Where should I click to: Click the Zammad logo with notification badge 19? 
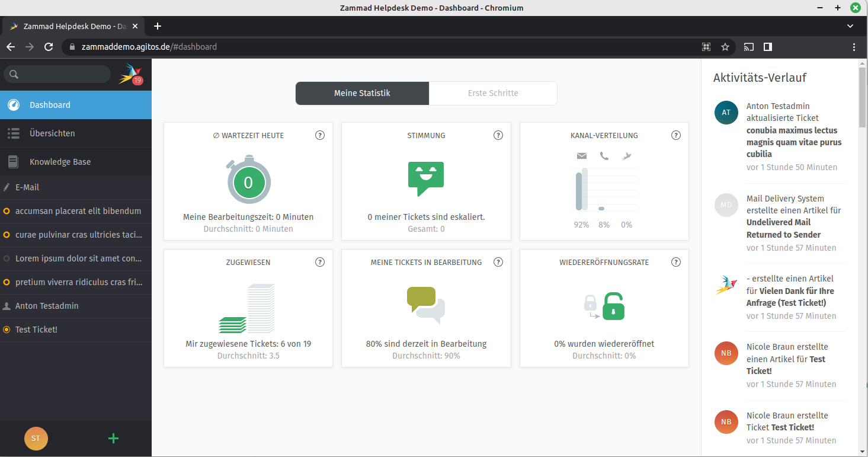point(129,73)
